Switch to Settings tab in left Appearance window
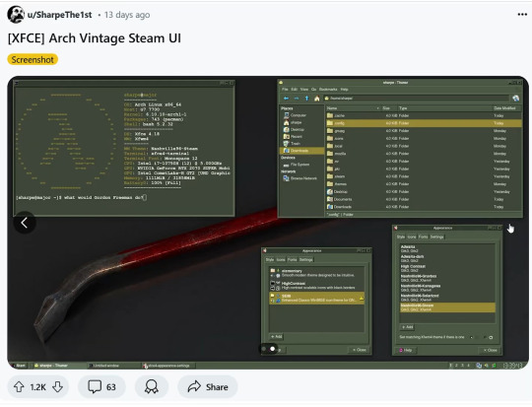532x407 pixels. [x=305, y=260]
